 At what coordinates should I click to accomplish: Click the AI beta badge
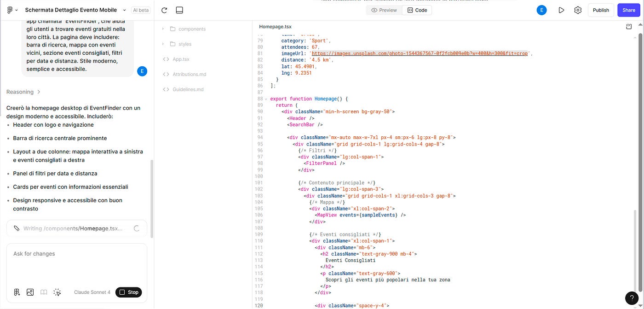pyautogui.click(x=141, y=10)
